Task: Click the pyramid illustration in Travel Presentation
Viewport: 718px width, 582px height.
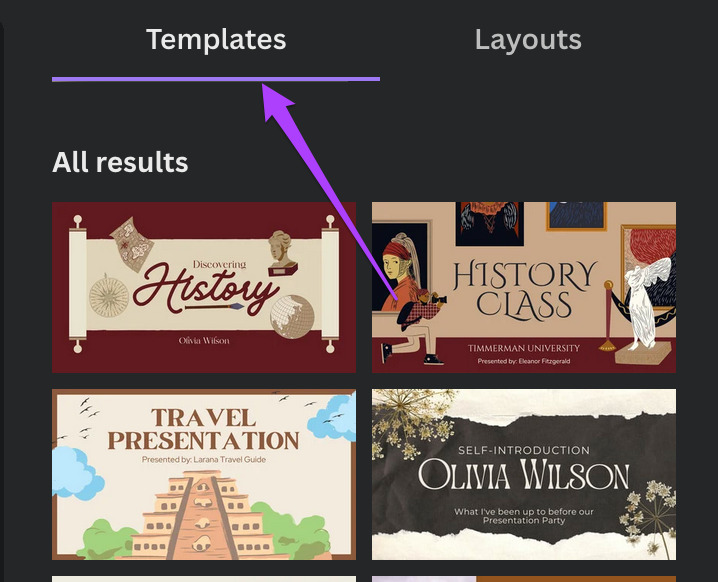Action: [x=203, y=520]
